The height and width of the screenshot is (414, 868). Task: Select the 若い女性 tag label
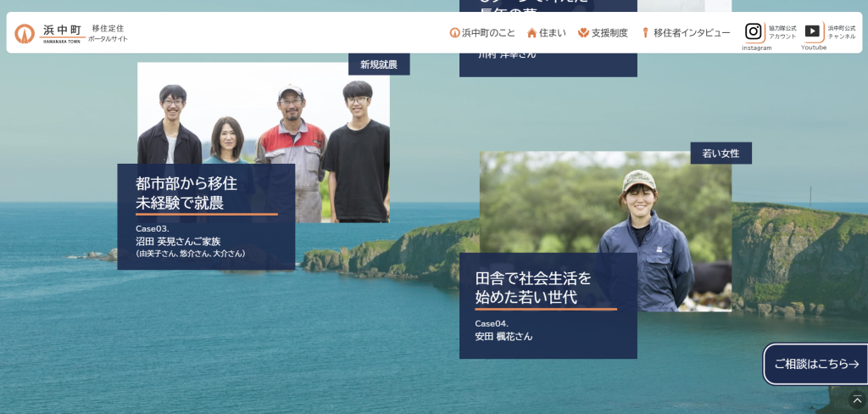721,154
